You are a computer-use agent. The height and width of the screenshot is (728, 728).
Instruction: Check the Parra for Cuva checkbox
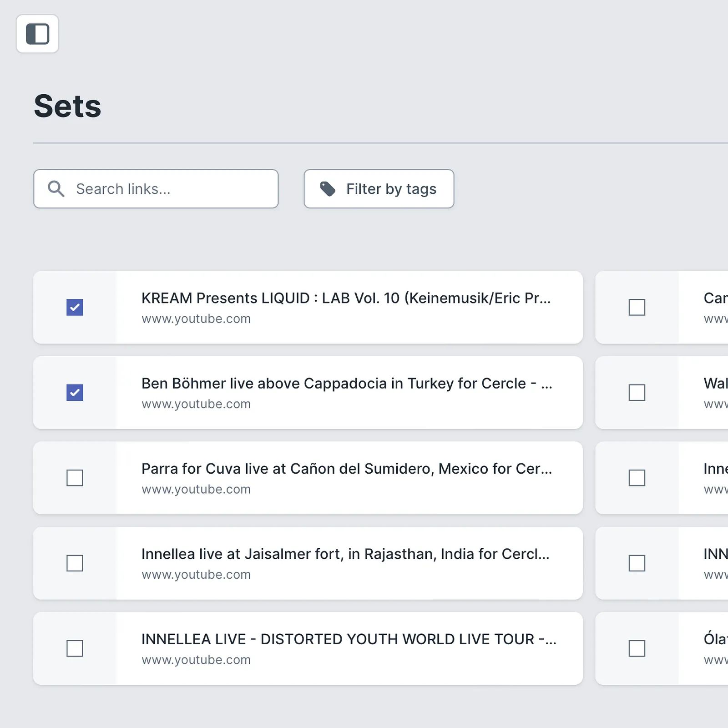click(x=75, y=478)
